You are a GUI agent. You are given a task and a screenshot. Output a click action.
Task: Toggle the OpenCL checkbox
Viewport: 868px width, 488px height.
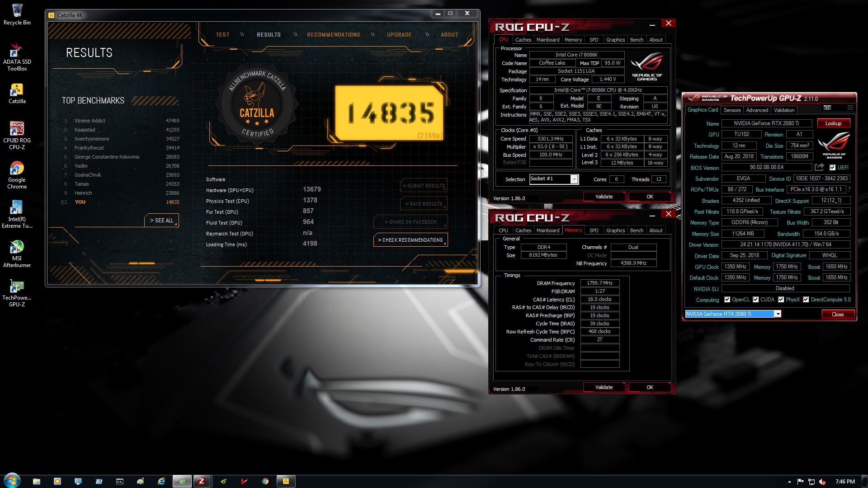727,300
